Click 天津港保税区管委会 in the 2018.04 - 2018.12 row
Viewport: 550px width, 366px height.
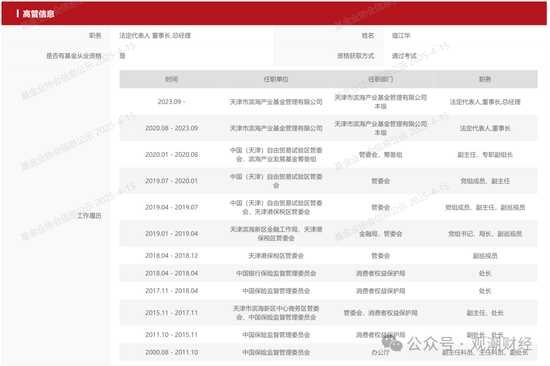point(276,256)
